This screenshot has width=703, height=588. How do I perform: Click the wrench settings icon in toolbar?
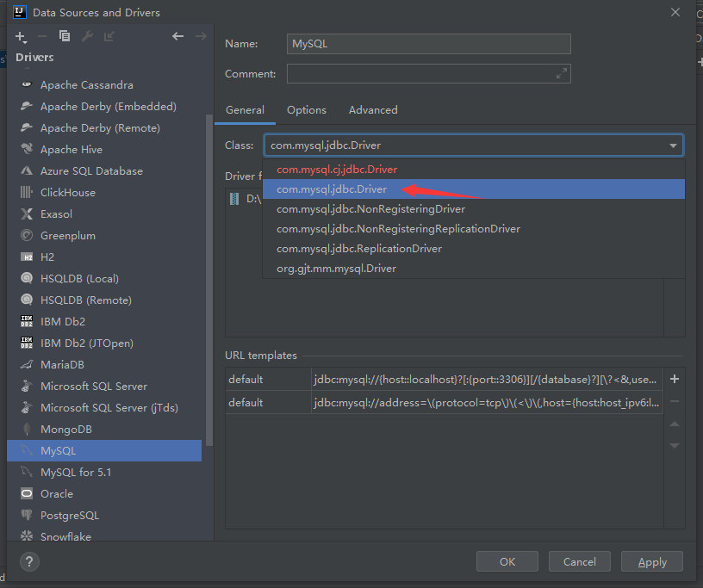coord(87,36)
